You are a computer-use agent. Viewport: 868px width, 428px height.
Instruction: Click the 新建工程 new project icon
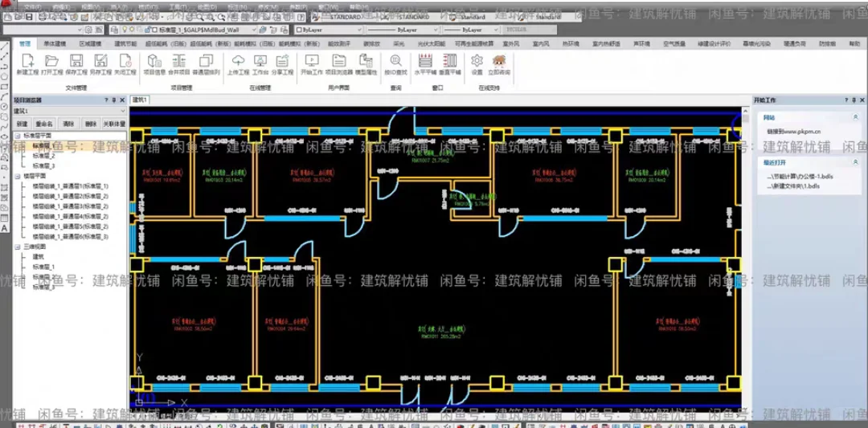[27, 64]
